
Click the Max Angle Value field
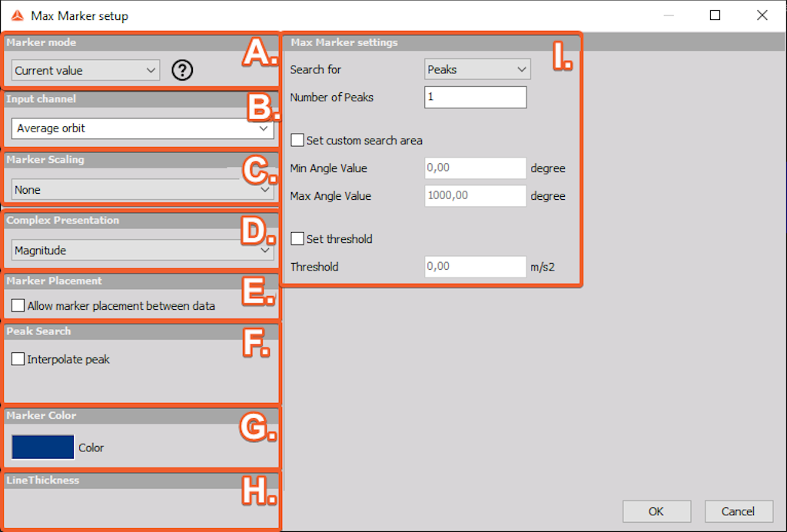[475, 196]
